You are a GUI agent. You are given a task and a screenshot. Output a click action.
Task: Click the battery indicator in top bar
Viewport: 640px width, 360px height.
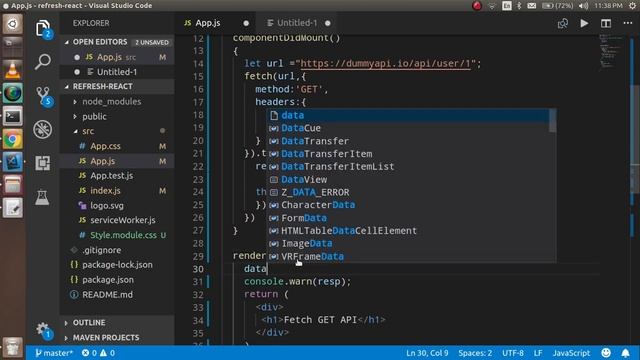(558, 6)
